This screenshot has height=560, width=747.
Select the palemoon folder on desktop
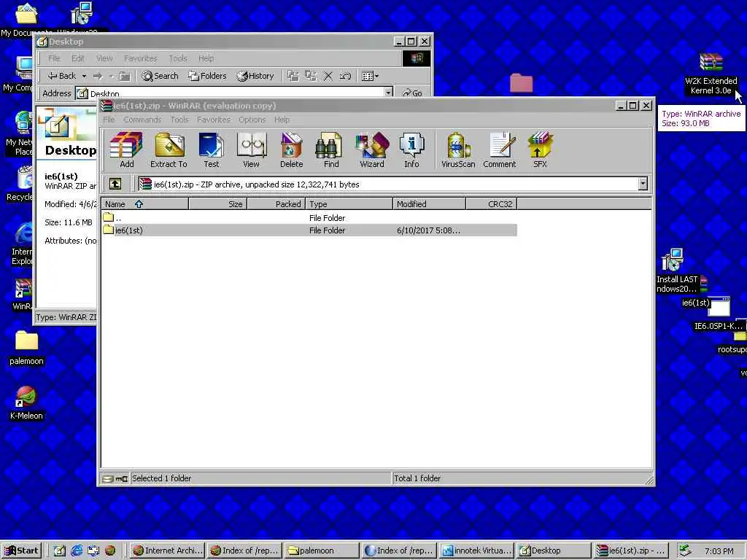click(26, 348)
